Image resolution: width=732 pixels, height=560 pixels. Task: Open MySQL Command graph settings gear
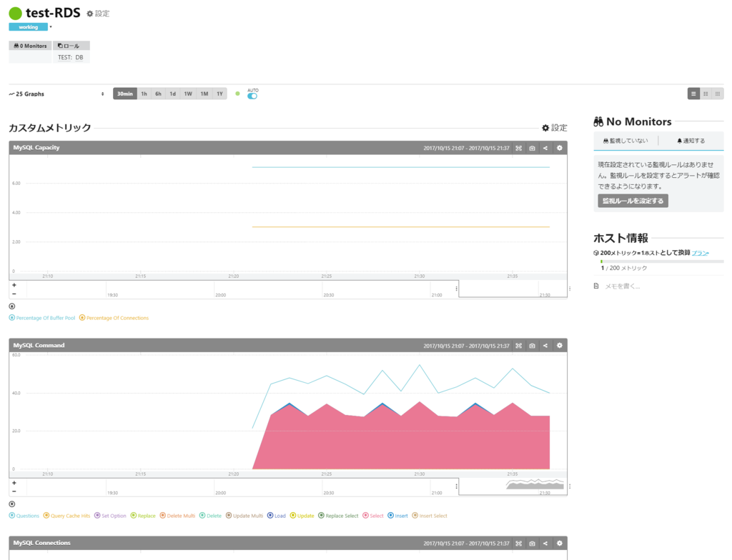559,346
